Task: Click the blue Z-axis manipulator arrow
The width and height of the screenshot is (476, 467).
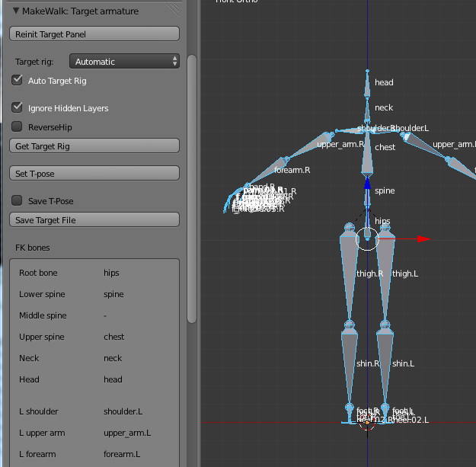Action: pos(367,183)
